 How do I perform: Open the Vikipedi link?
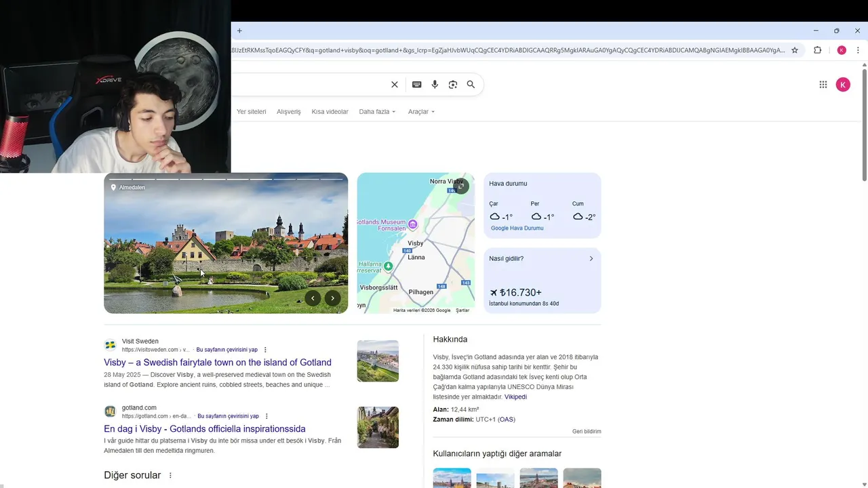515,397
